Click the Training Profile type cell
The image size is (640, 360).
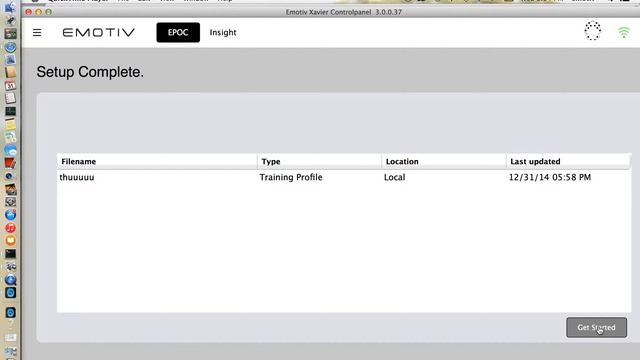click(291, 177)
